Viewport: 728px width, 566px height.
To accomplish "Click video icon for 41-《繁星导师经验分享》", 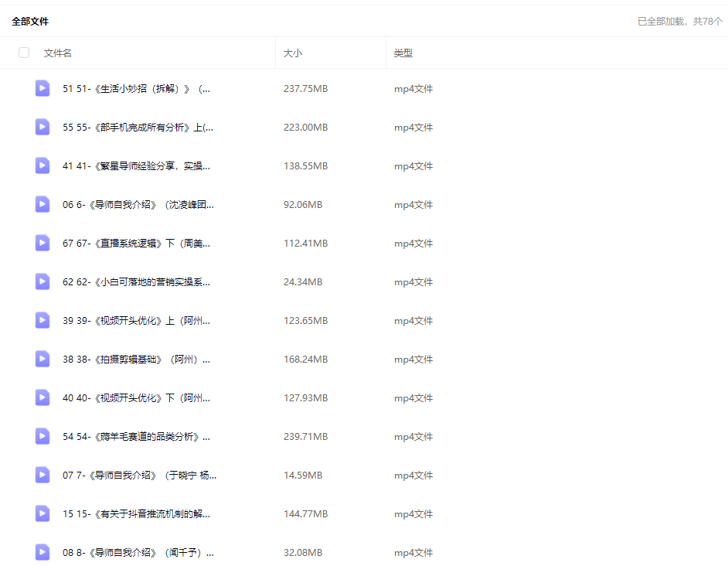I will pyautogui.click(x=43, y=165).
